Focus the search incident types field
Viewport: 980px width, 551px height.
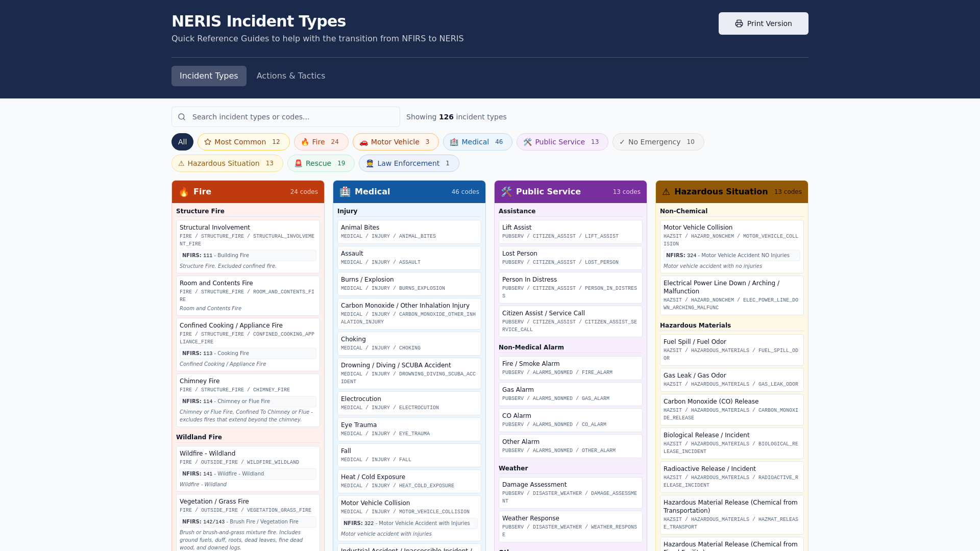tap(286, 117)
